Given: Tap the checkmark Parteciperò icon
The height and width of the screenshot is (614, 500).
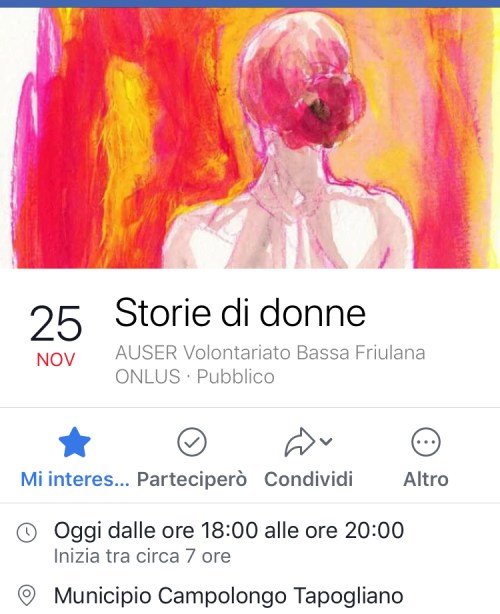Looking at the screenshot, I should (192, 442).
